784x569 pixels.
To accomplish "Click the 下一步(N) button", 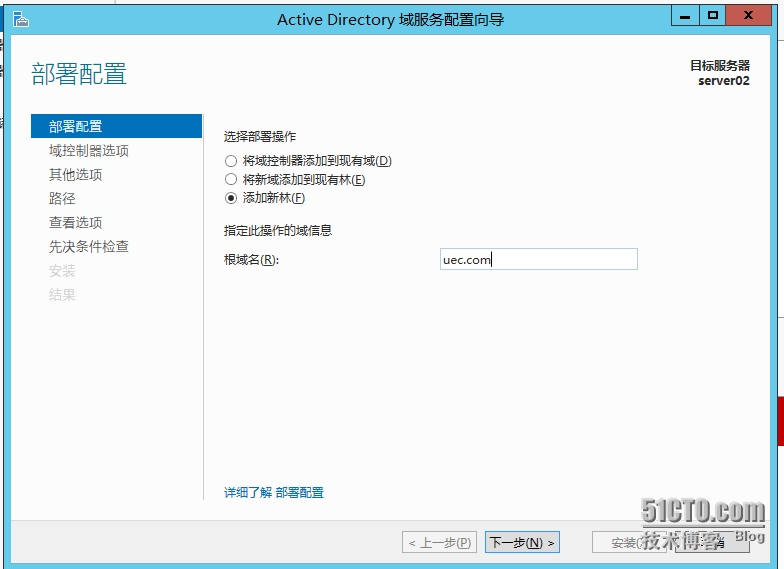I will pos(522,542).
